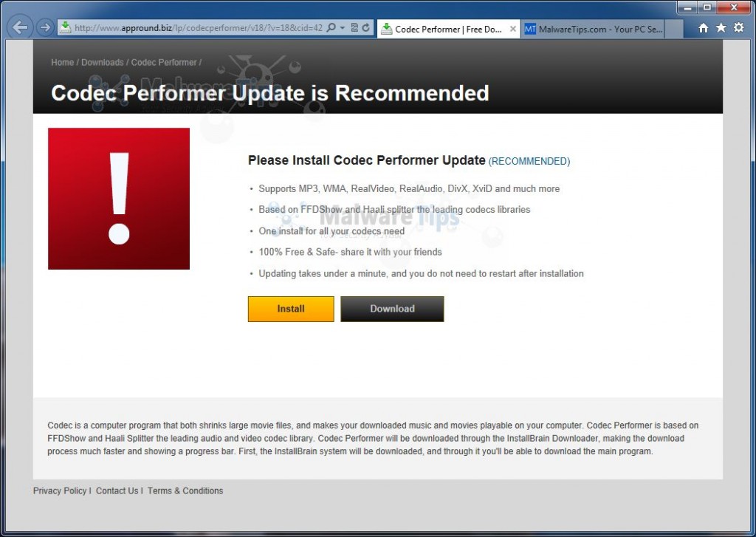Maximize the browser window

[x=707, y=7]
